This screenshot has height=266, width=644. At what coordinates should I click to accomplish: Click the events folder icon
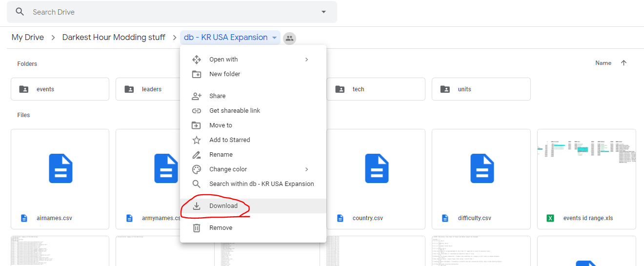pos(23,89)
